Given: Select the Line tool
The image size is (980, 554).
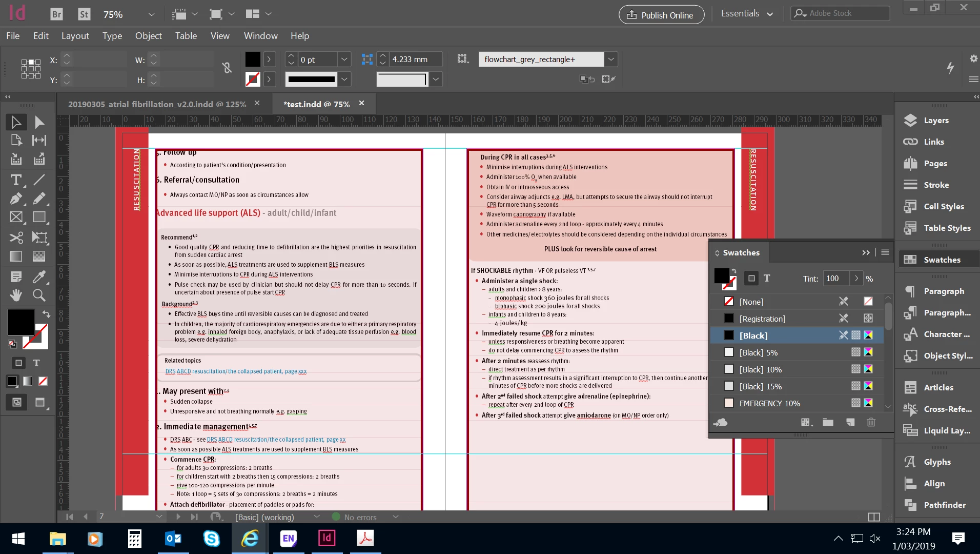Looking at the screenshot, I should click(x=39, y=180).
